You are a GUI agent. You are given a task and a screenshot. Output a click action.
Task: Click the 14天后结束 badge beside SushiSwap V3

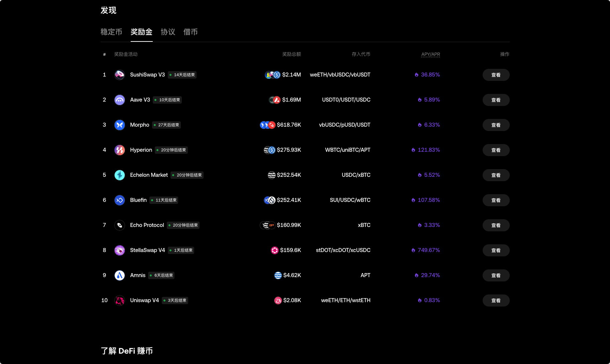(182, 75)
